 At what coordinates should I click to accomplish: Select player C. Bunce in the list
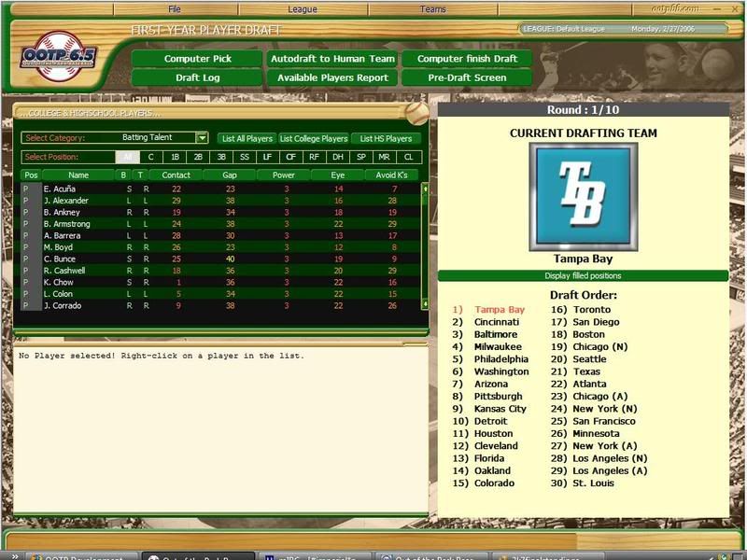221,259
